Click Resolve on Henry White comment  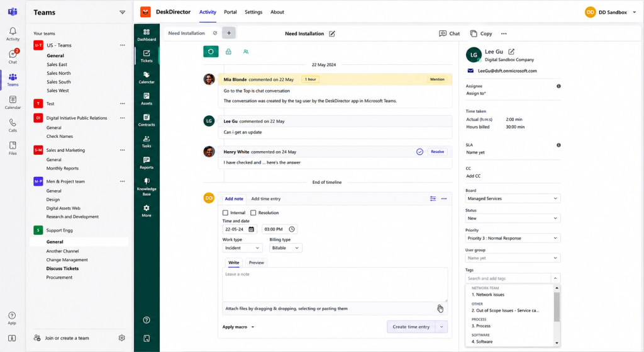[438, 152]
